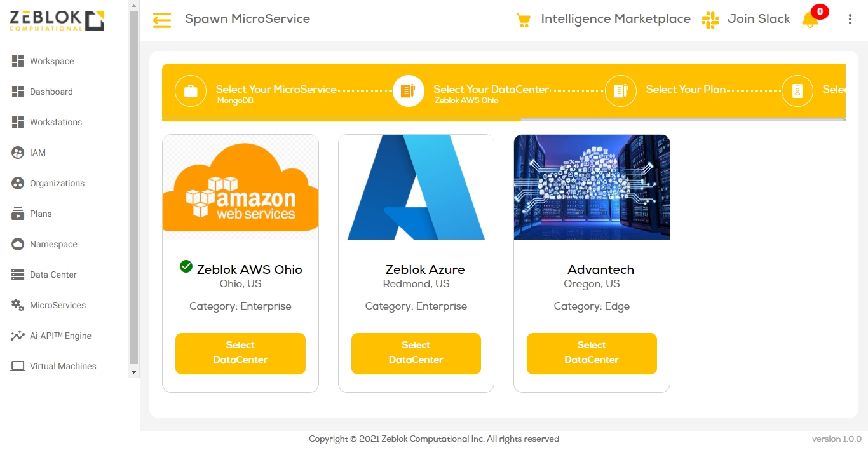
Task: Click the sidebar scroll down arrow
Action: tap(133, 372)
